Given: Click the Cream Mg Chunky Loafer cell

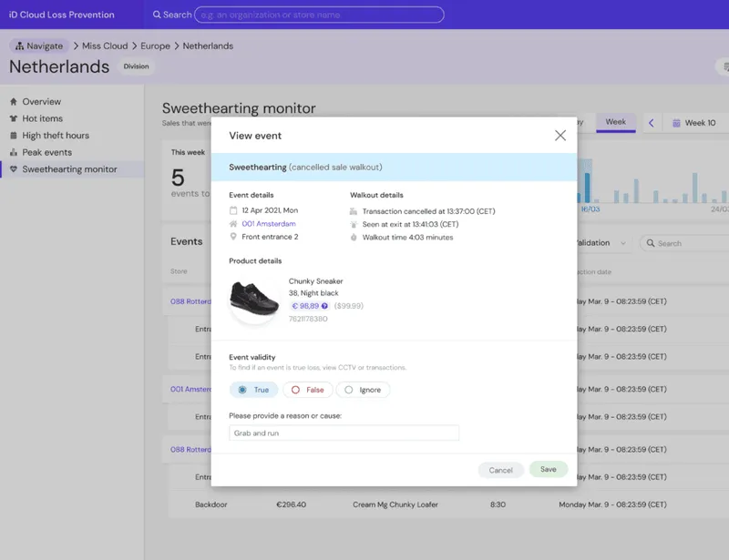Looking at the screenshot, I should (395, 504).
